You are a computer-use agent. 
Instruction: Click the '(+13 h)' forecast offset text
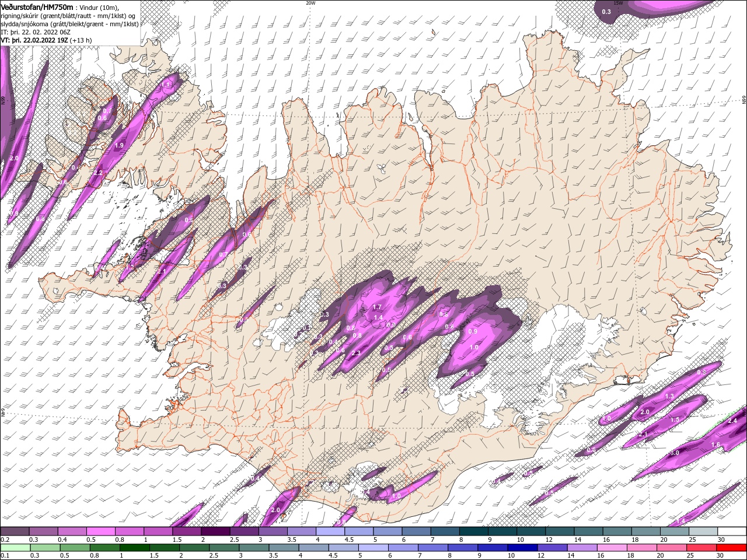[x=81, y=40]
